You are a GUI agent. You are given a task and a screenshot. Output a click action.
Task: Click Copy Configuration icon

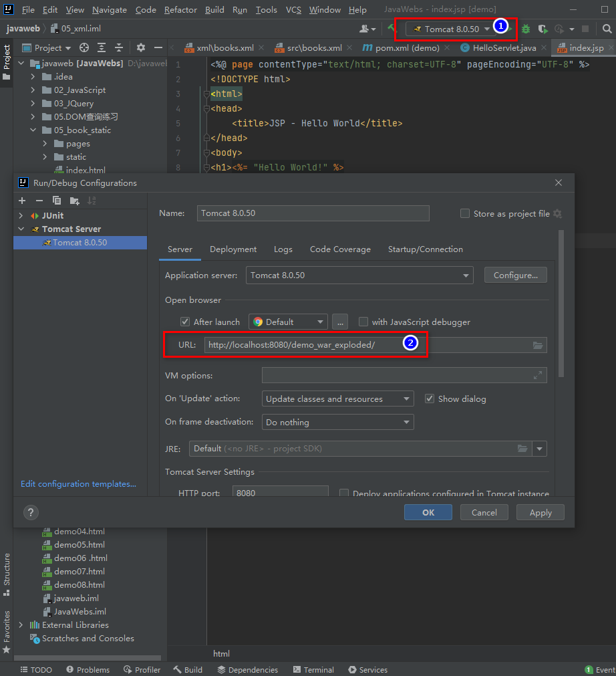pyautogui.click(x=57, y=201)
